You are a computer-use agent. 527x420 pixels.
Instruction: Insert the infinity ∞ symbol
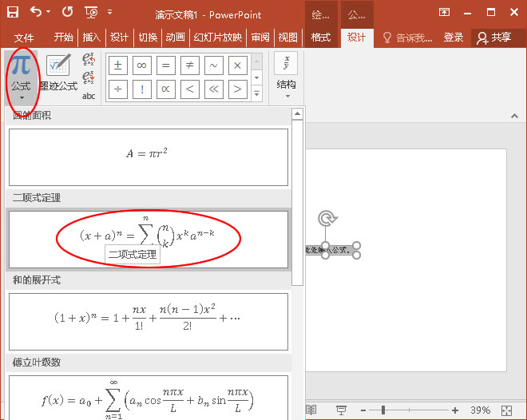[142, 65]
